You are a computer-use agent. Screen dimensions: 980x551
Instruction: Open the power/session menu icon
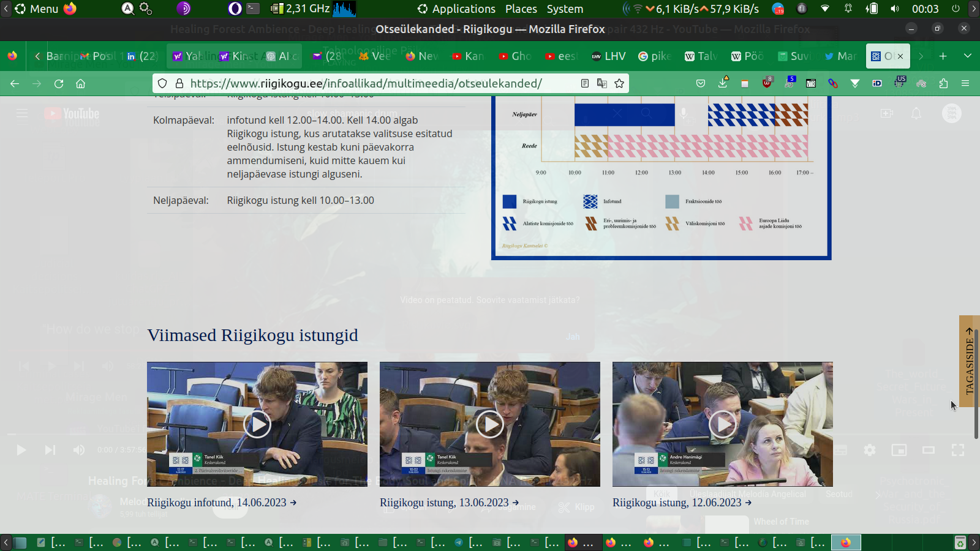[x=956, y=9]
